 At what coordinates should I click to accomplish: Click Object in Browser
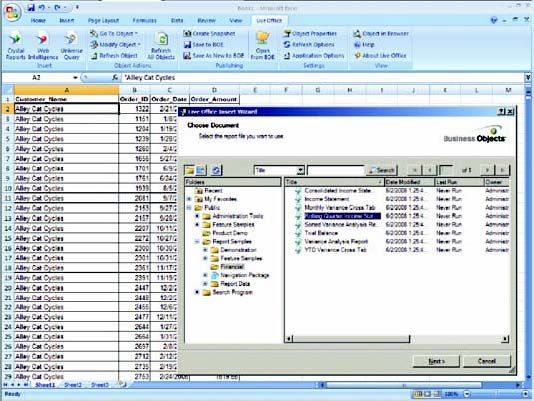(381, 33)
